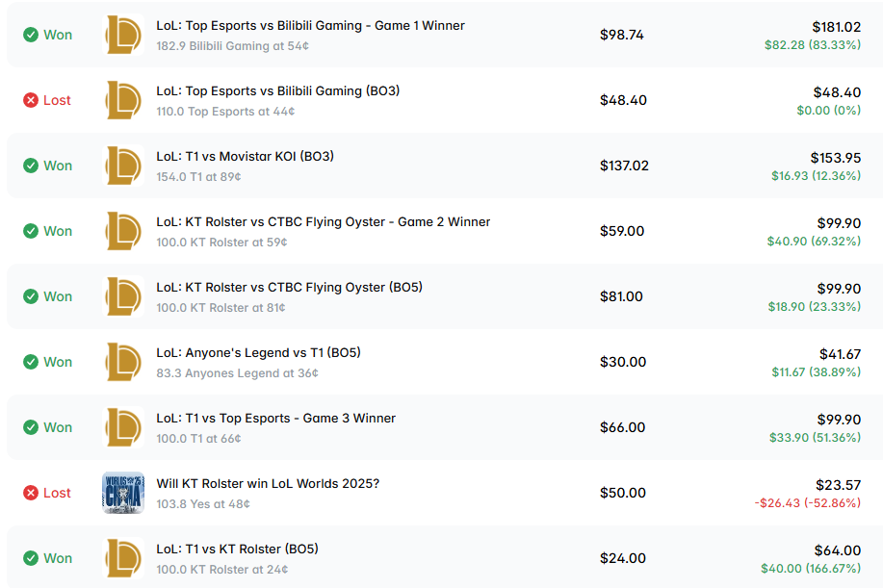883x588 pixels.
Task: Click the Worlds 2025 trophy image on the KT Rolster bet
Action: pyautogui.click(x=123, y=493)
